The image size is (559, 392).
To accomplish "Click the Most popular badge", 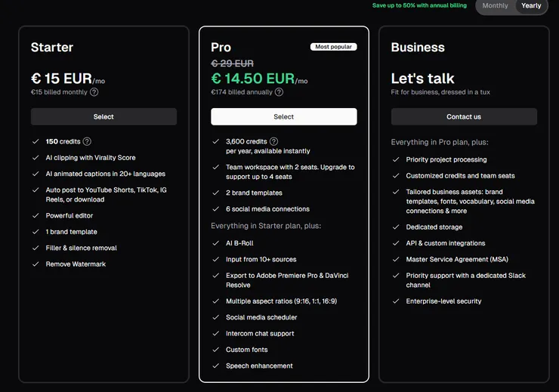I will click(x=333, y=47).
